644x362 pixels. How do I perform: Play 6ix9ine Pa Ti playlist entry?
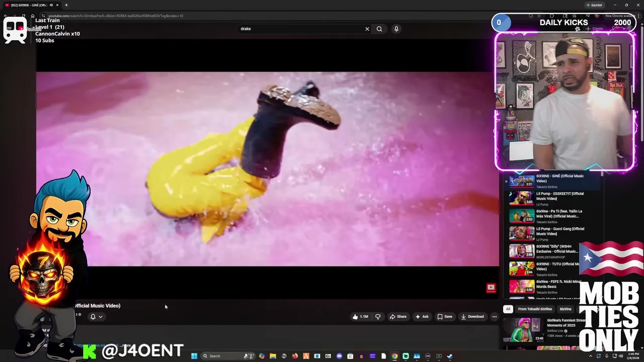(553, 216)
